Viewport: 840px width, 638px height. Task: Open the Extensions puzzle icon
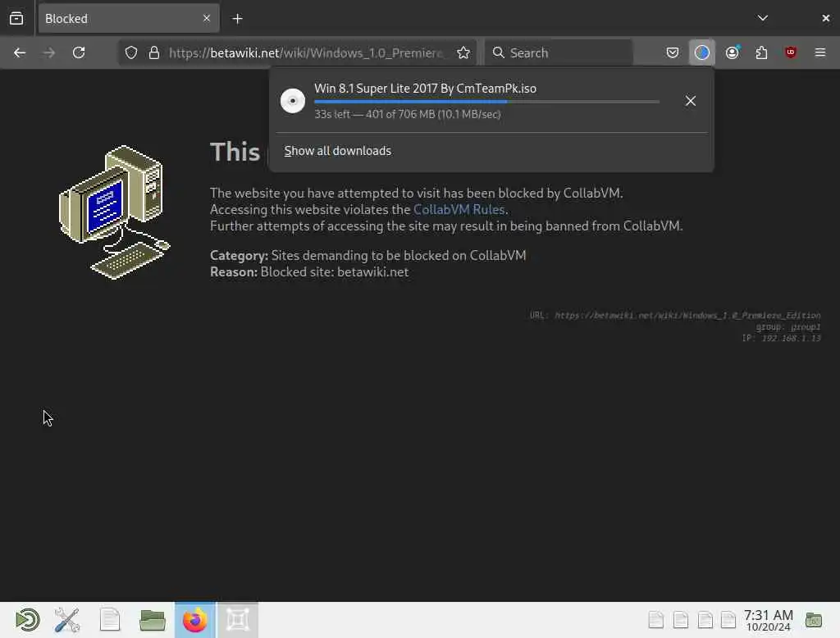[761, 52]
